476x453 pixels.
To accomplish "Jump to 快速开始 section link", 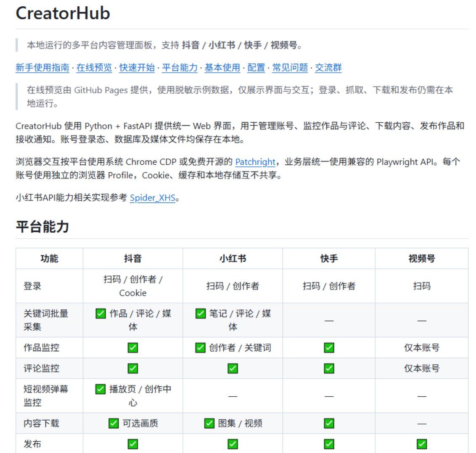I will (137, 67).
